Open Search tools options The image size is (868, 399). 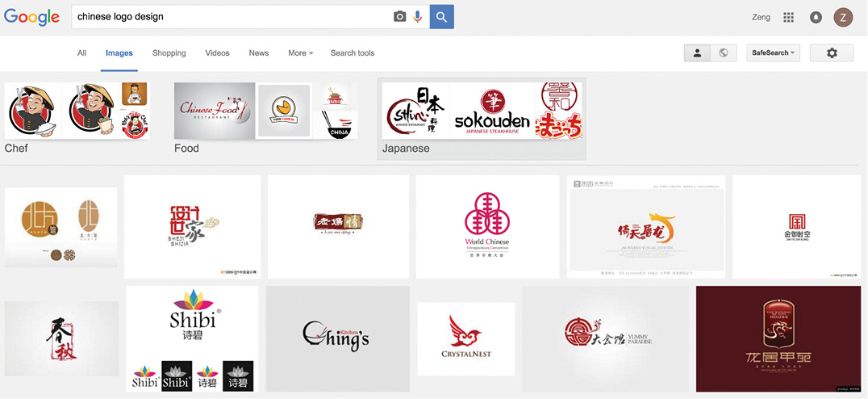pos(353,53)
